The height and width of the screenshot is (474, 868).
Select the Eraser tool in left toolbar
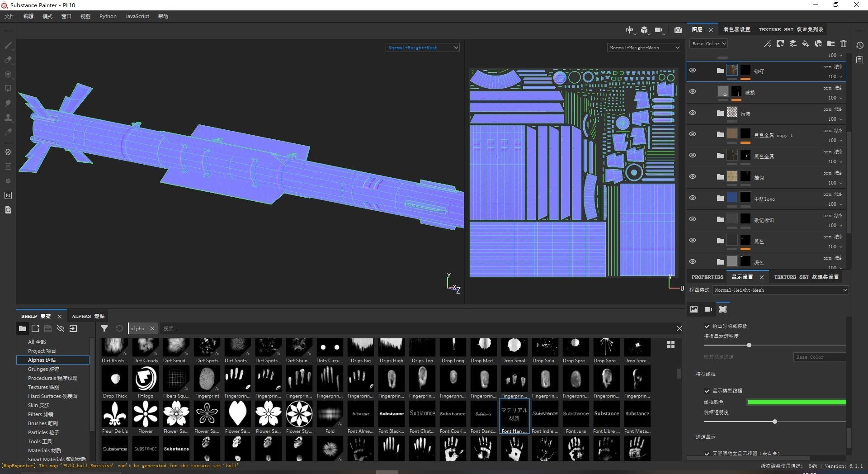pos(8,60)
